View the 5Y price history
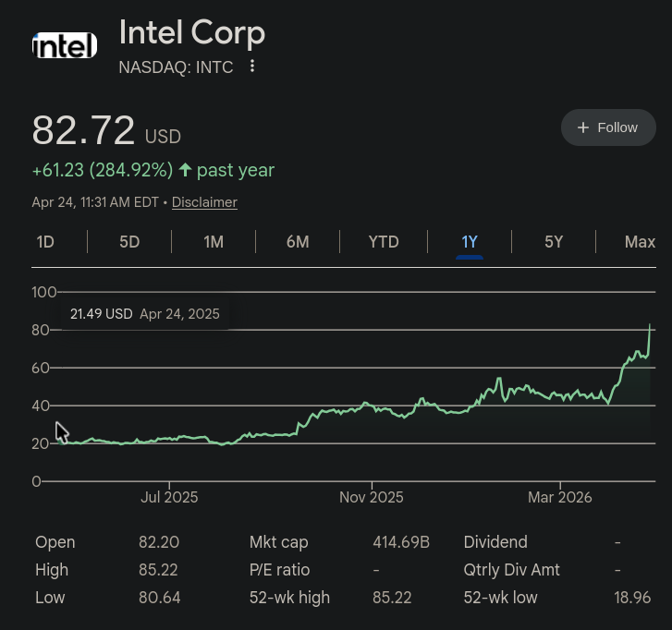The width and height of the screenshot is (672, 630). pos(554,242)
